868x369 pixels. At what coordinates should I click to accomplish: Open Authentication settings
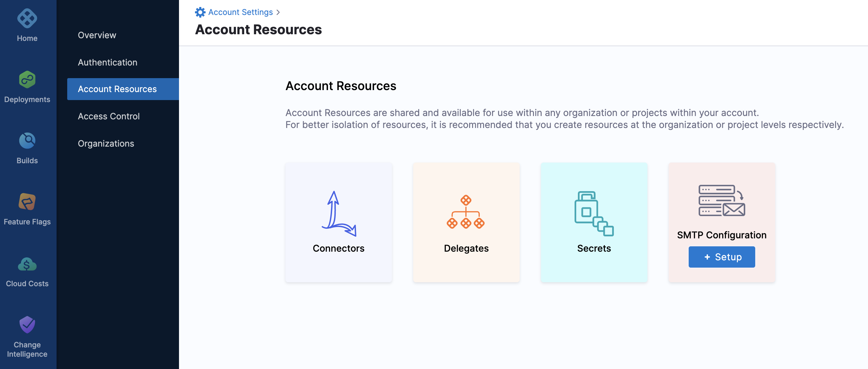point(107,62)
